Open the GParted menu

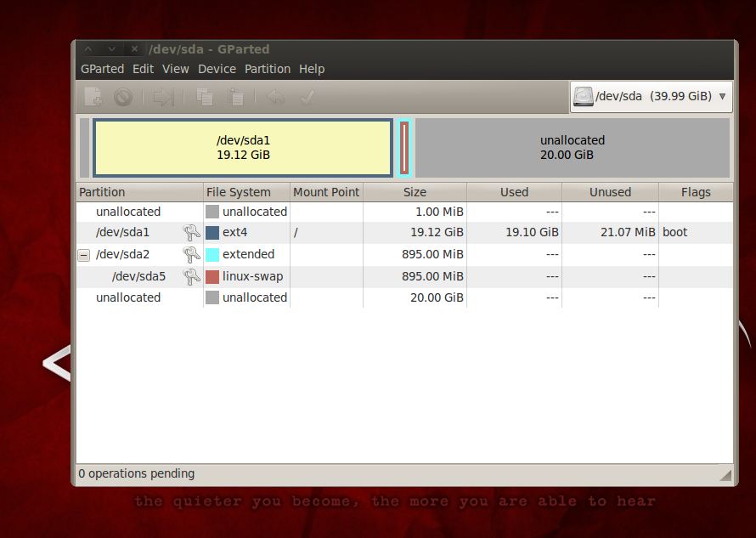pos(102,69)
